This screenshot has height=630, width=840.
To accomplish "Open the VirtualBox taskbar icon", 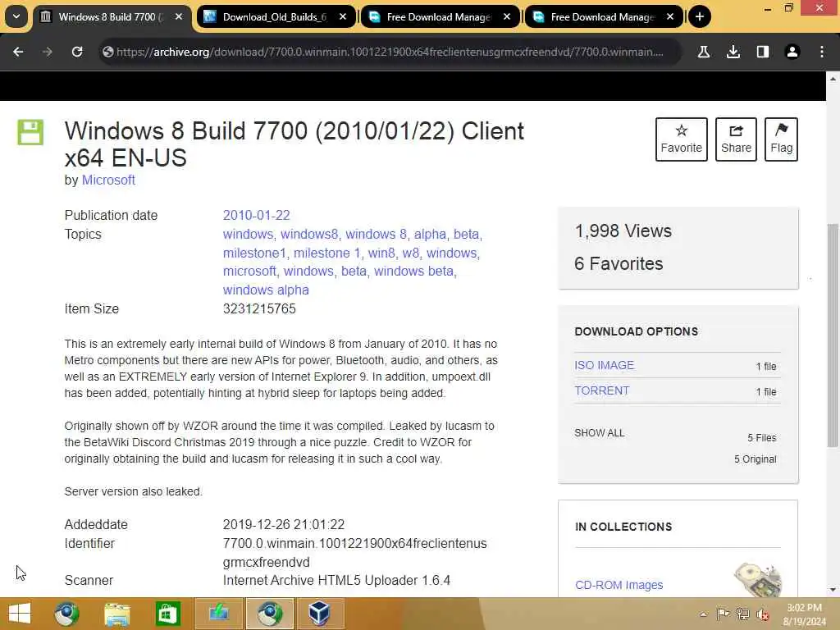I will pyautogui.click(x=319, y=614).
